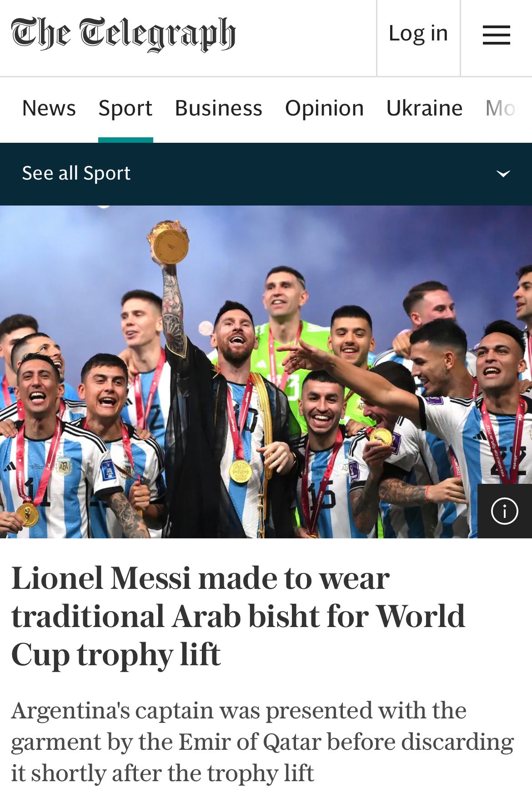
Task: Open the Argentina team celebration photo
Action: pos(266,372)
